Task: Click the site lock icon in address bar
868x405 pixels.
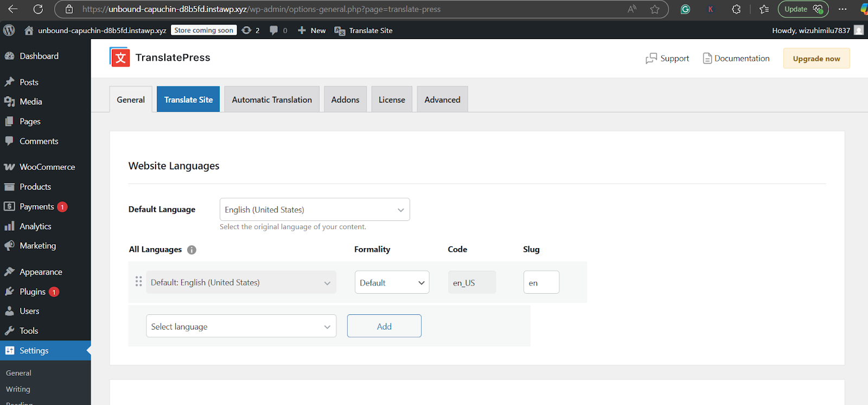Action: pyautogui.click(x=69, y=9)
